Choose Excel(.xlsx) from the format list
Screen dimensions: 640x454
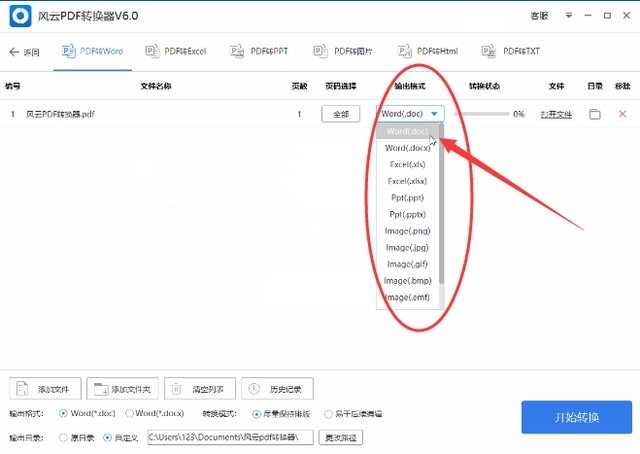[407, 181]
